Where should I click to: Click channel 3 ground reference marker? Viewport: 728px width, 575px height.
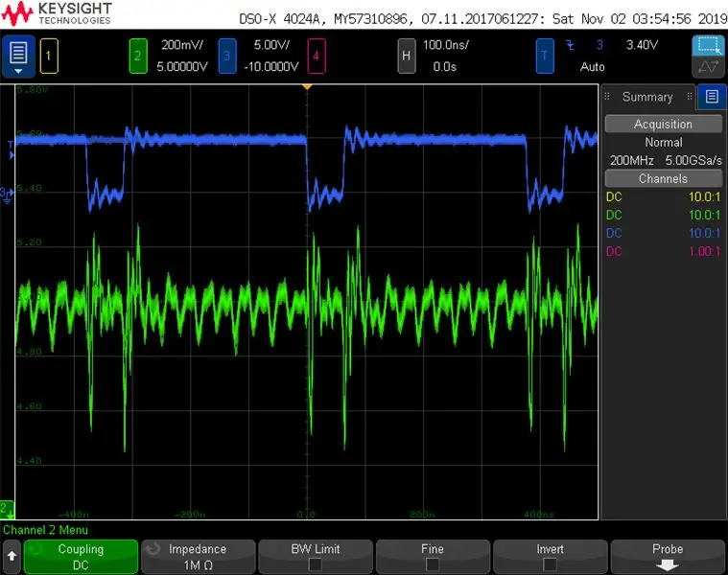tap(7, 195)
